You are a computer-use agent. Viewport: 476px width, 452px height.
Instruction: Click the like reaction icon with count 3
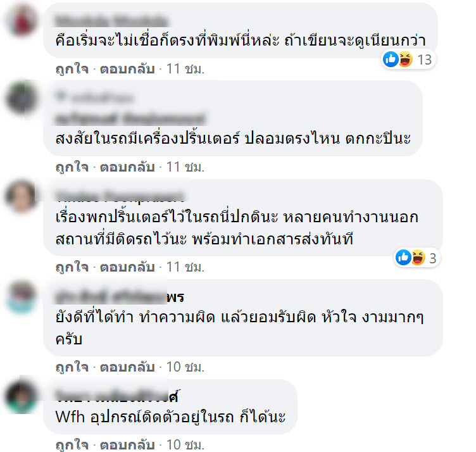[403, 258]
